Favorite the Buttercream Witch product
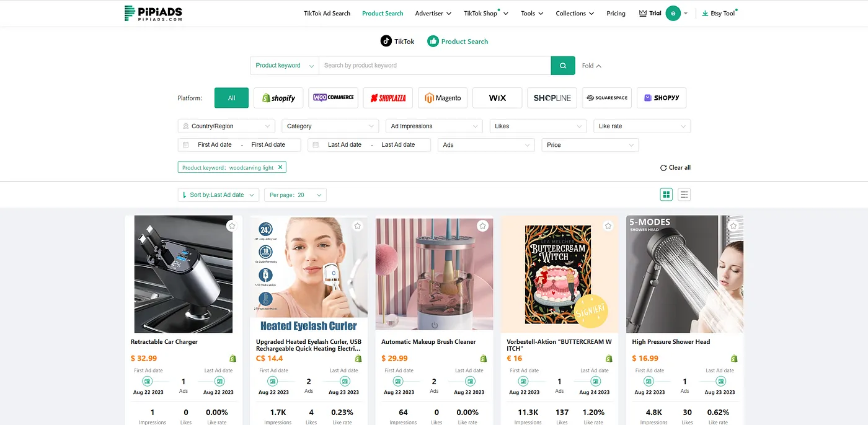 (x=608, y=226)
